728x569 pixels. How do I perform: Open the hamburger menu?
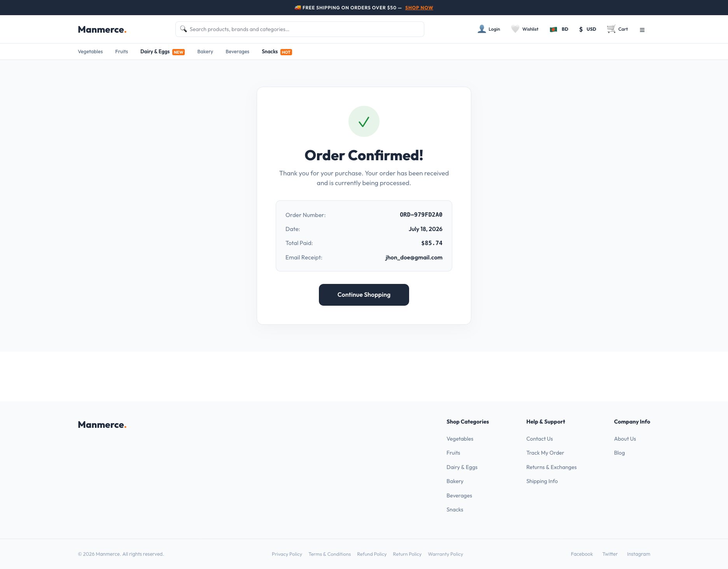click(x=642, y=30)
